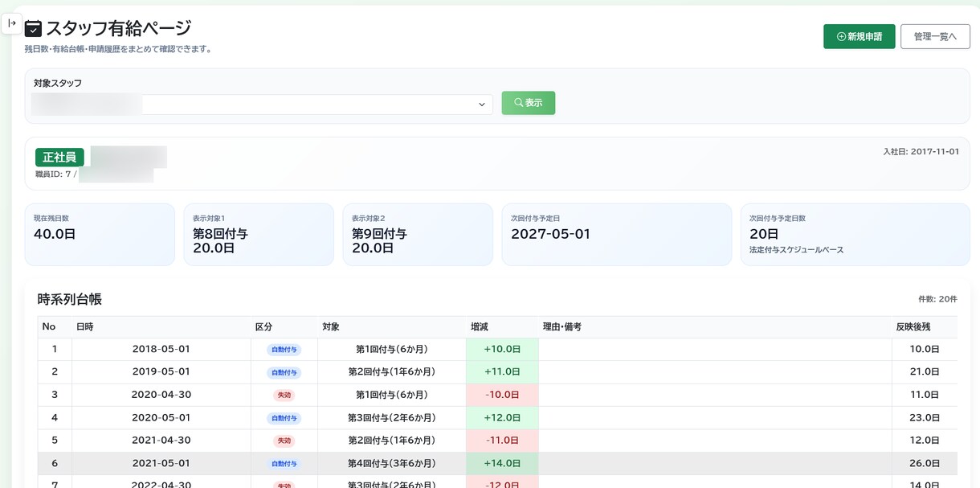The height and width of the screenshot is (488, 980).
Task: Click 第1回付与(6か月) in the 2020-04-30 row
Action: (392, 395)
